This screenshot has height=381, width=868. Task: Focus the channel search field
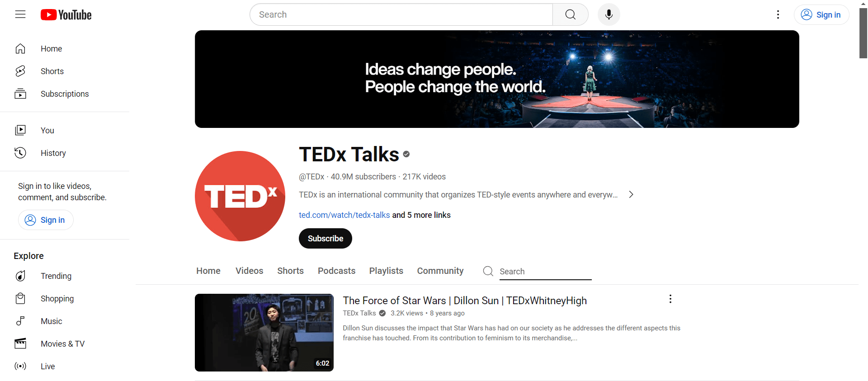pos(545,272)
